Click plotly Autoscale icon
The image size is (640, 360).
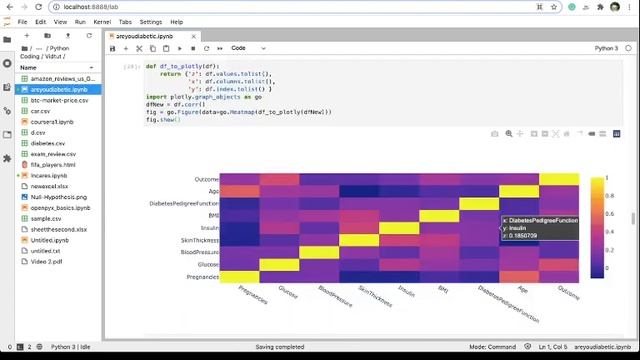(x=556, y=134)
